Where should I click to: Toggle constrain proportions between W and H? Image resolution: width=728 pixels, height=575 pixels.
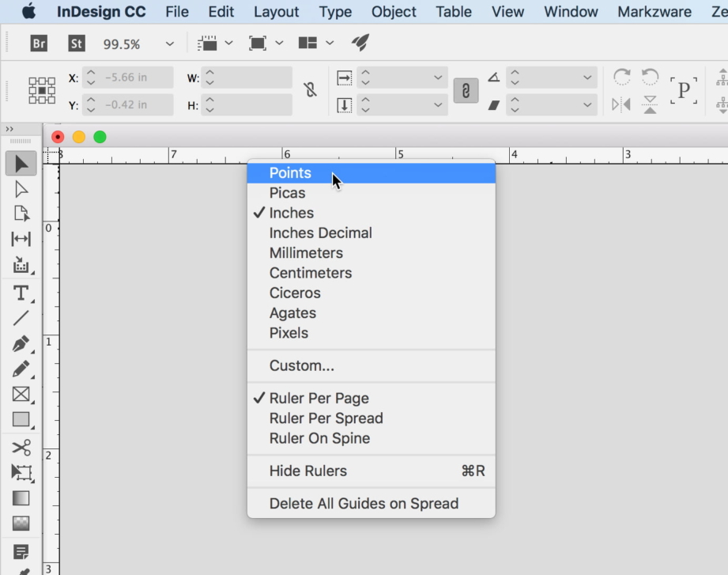click(310, 90)
